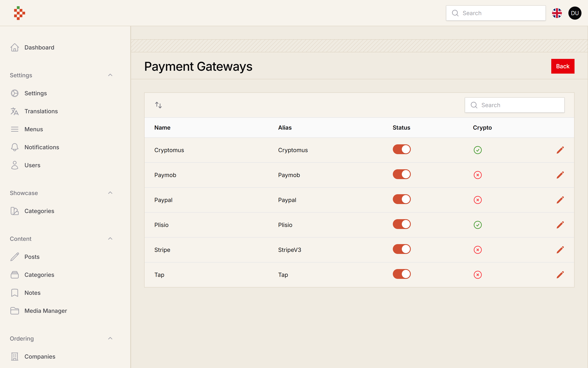Screen dimensions: 588x368
Task: Sort table by Name column header
Action: [162, 128]
